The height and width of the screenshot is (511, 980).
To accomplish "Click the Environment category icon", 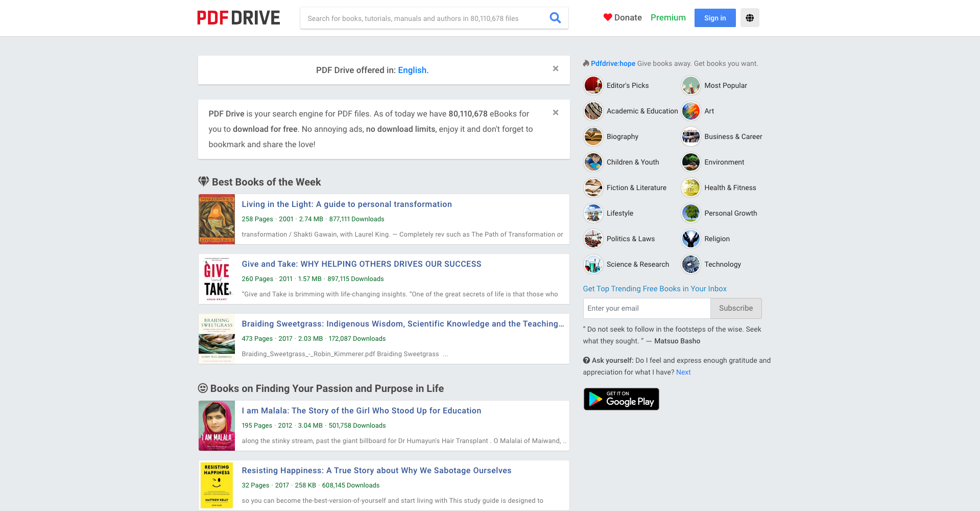I will point(691,162).
